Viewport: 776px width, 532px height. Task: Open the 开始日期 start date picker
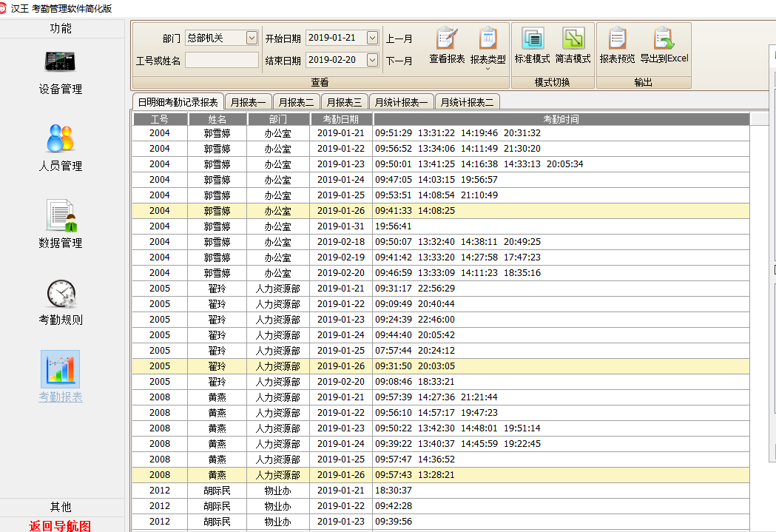tap(372, 38)
